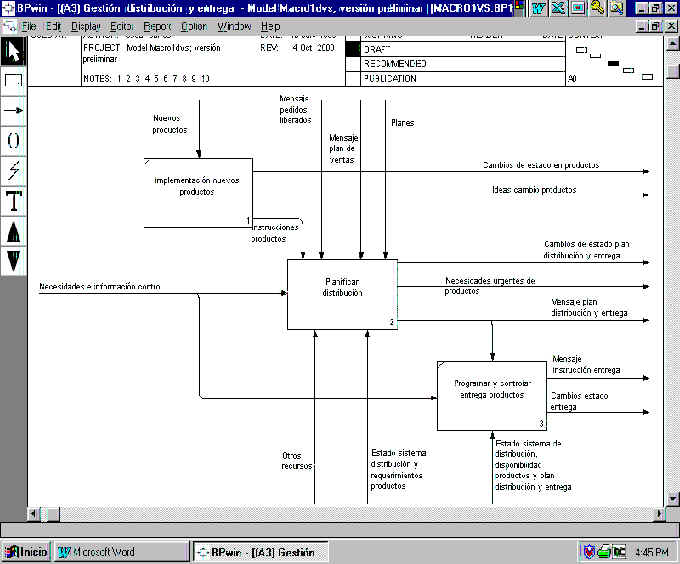
Task: Click the horizontal scrollbar thumb
Action: [x=52, y=514]
